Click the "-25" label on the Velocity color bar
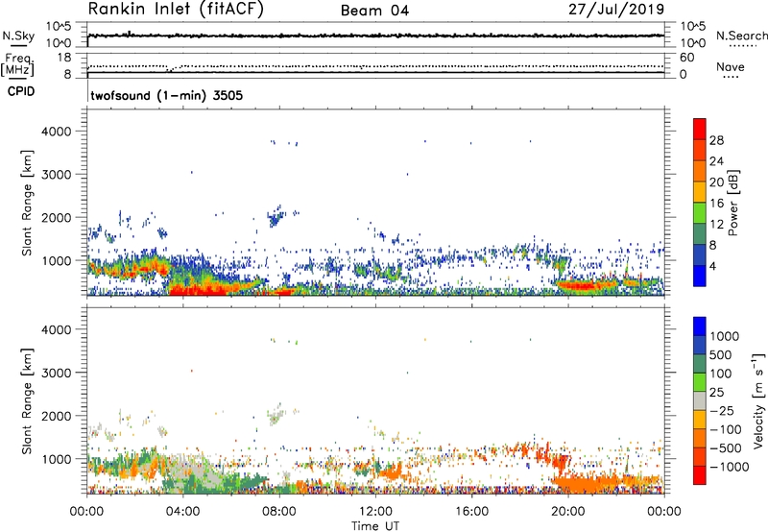The image size is (768, 532). [x=722, y=411]
